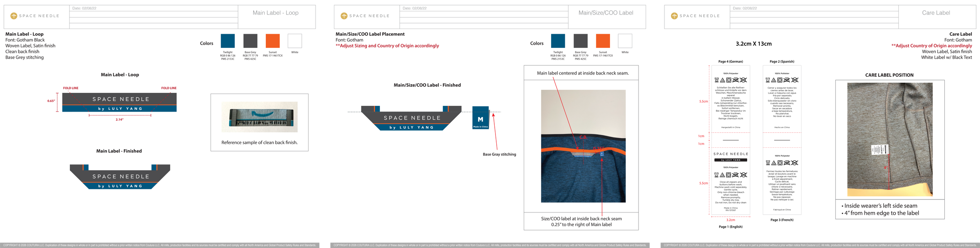Select Base Grey swatch on Main/Size/COO Label sheet
Viewport: 980px width, 248px height.
[x=581, y=41]
